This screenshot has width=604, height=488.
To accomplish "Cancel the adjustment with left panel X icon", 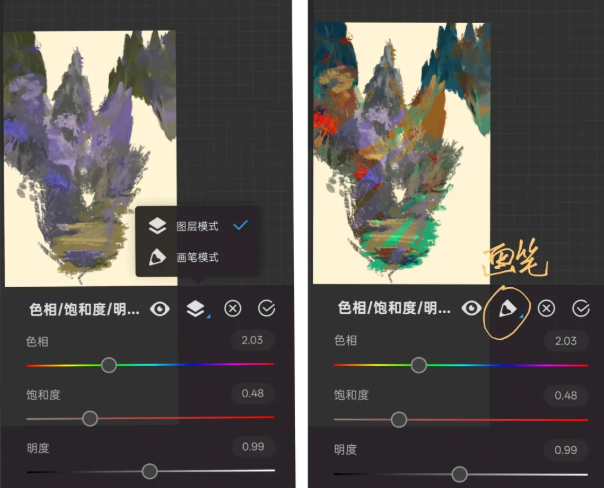I will (233, 309).
